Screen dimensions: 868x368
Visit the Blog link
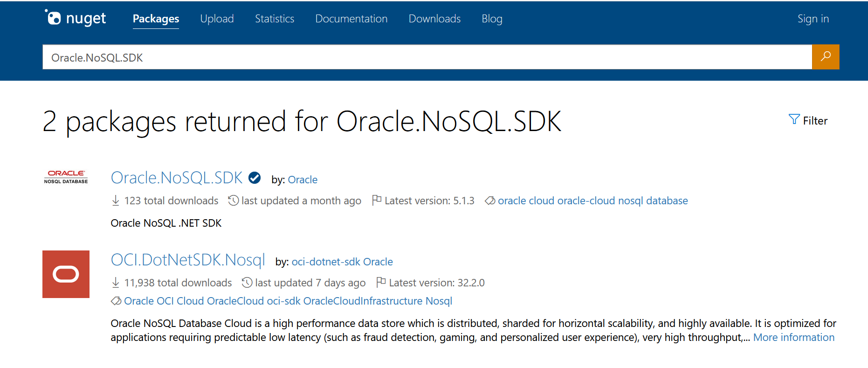coord(492,19)
